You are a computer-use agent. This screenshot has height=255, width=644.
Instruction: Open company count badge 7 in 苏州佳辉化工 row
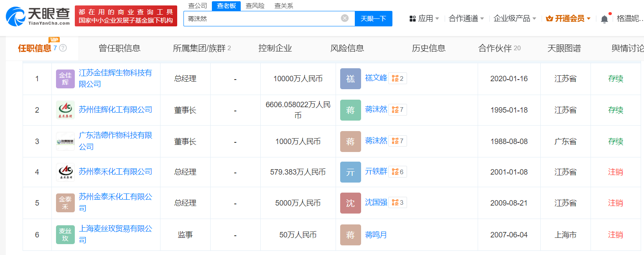[x=397, y=109]
